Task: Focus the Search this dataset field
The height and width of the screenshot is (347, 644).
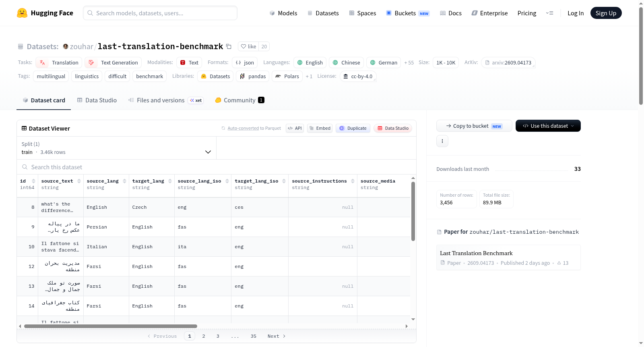Action: coord(217,167)
